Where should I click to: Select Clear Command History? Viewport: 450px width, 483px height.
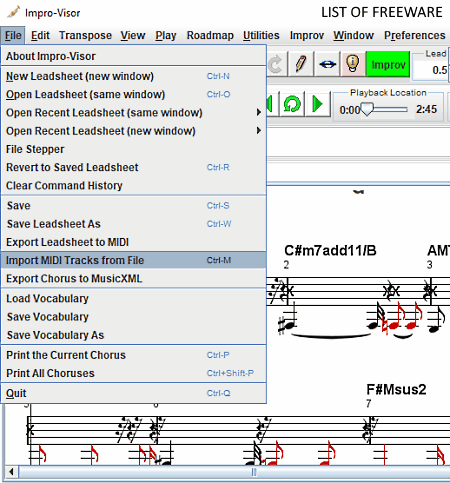click(133, 185)
